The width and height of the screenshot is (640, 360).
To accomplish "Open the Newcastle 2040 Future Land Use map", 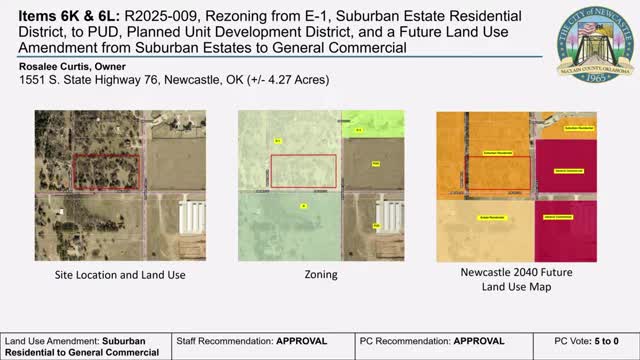I will (516, 187).
